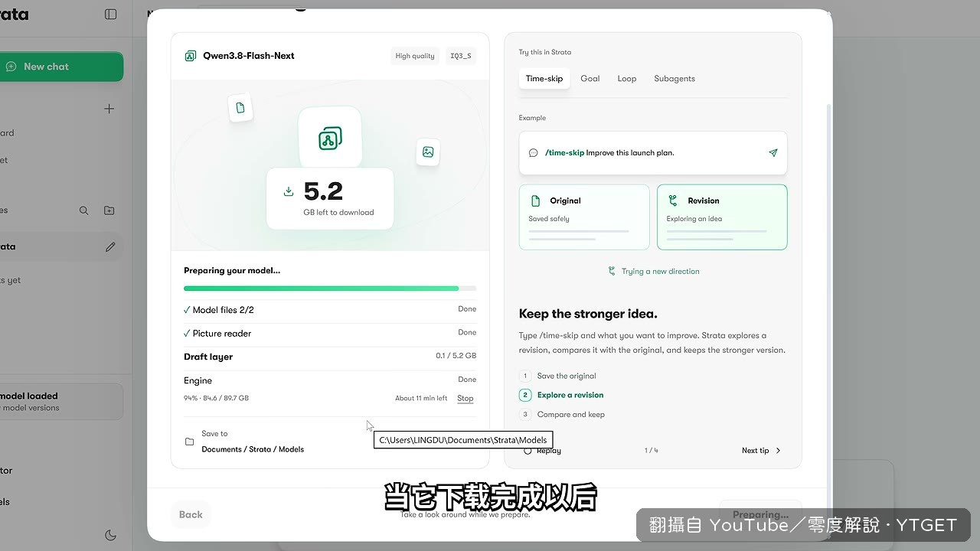
Task: Send the /time-skip example prompt
Action: 773,153
